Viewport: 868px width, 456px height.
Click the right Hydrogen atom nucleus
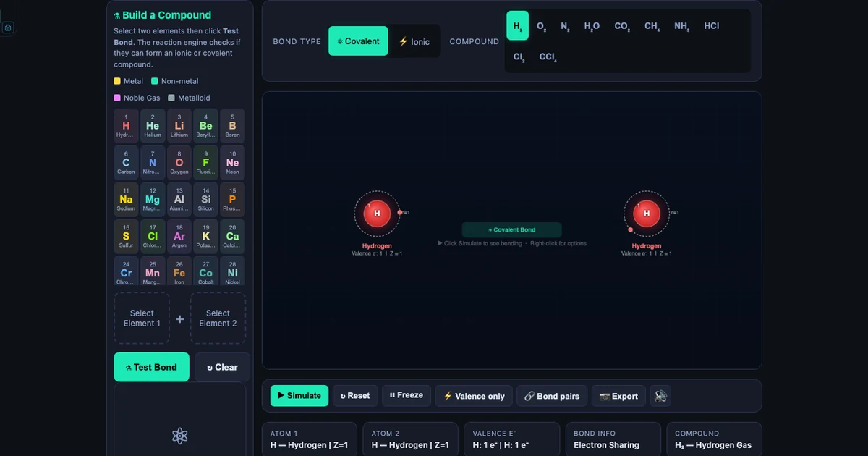647,214
